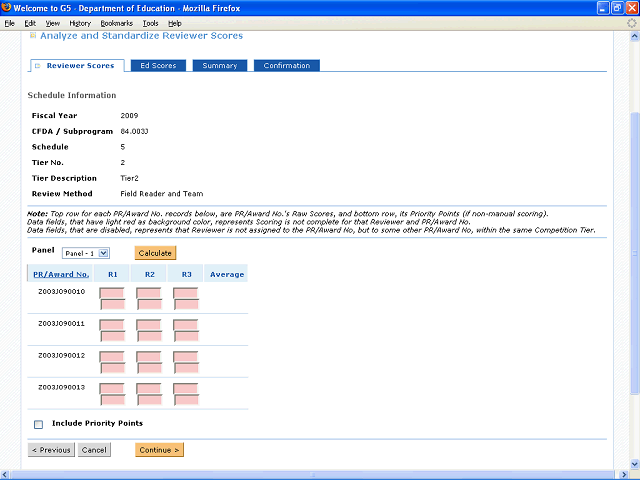Viewport: 640px width, 480px height.
Task: Open the Help menu
Action: pyautogui.click(x=174, y=23)
